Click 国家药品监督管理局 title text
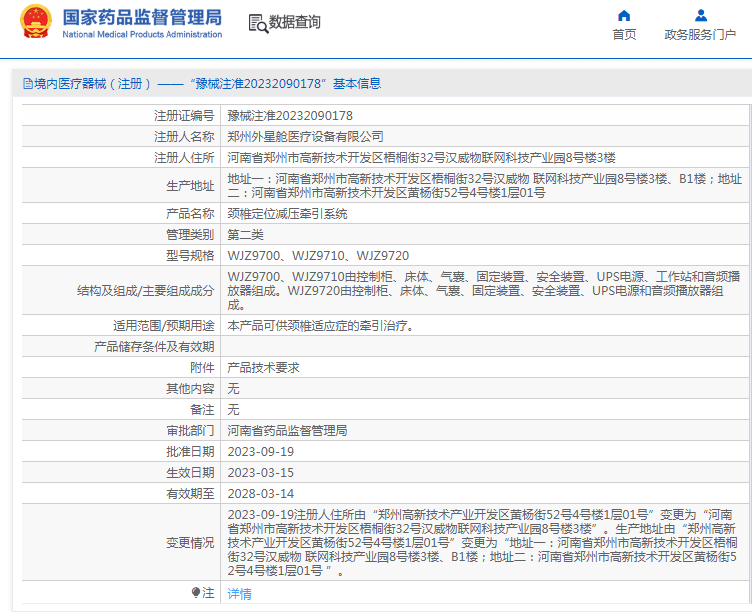The width and height of the screenshot is (752, 612). pyautogui.click(x=142, y=17)
